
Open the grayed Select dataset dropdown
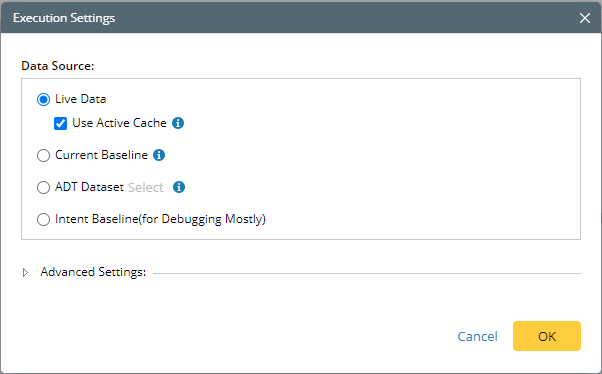click(146, 187)
